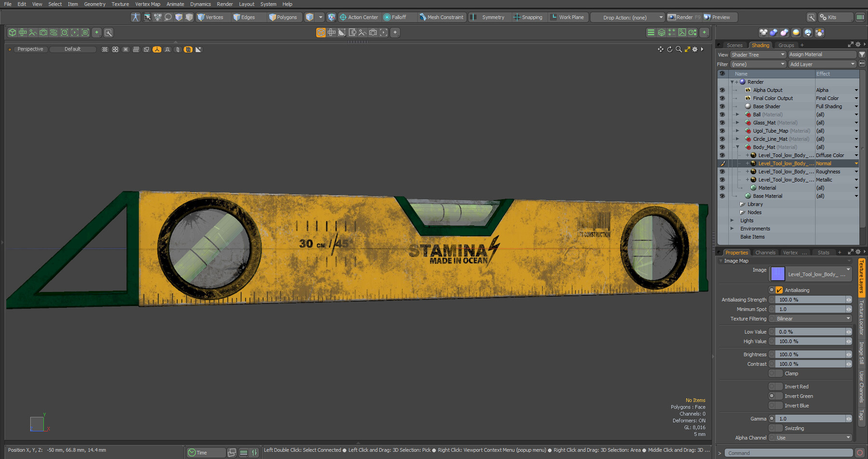Disable the Antialiasing checkbox
Screen dimensions: 868x459
(x=780, y=290)
